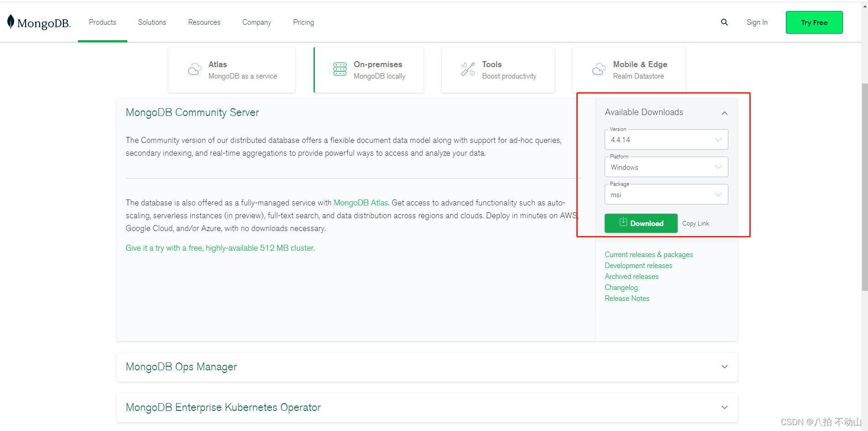Click the Available Downloads heading
Screen dimensions: 868x431
tap(644, 112)
